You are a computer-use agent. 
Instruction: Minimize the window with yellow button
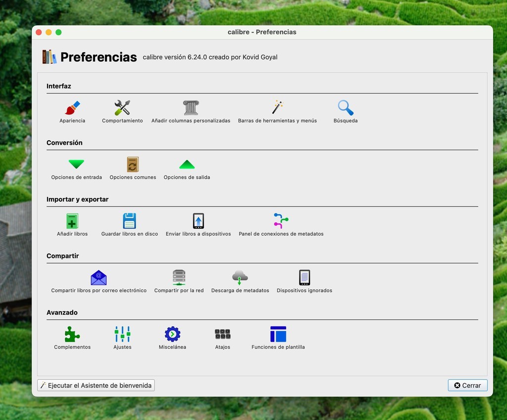(49, 32)
